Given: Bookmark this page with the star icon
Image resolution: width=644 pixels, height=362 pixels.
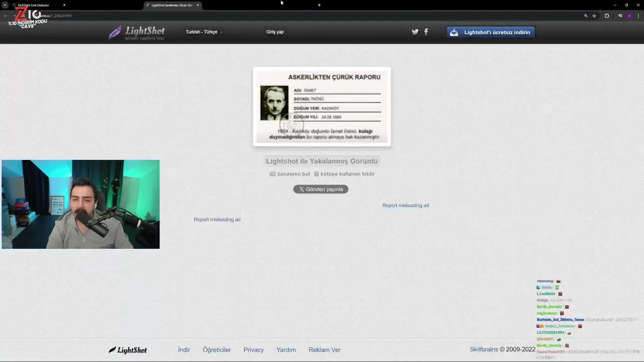Looking at the screenshot, I should 594,16.
